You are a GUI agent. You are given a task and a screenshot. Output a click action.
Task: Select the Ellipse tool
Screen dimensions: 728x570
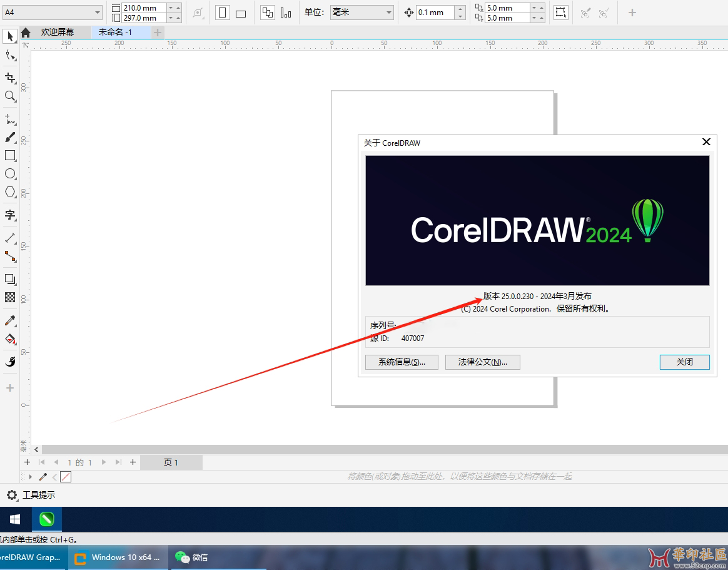coord(10,174)
